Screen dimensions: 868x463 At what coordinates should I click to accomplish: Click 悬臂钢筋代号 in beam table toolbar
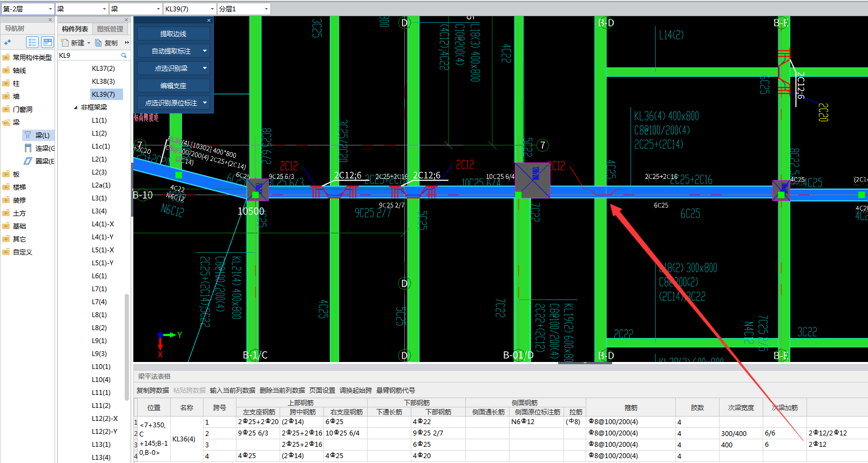click(396, 390)
